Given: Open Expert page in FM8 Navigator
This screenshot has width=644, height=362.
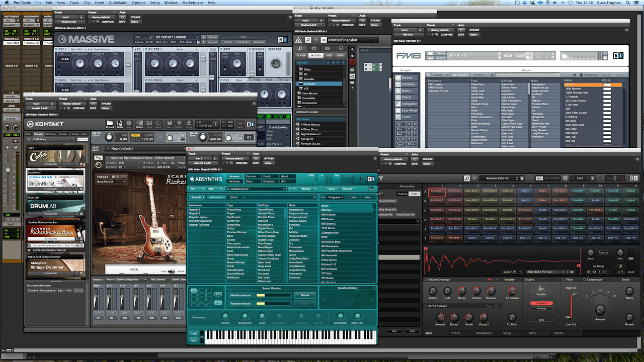Looking at the screenshot, I should [x=407, y=117].
